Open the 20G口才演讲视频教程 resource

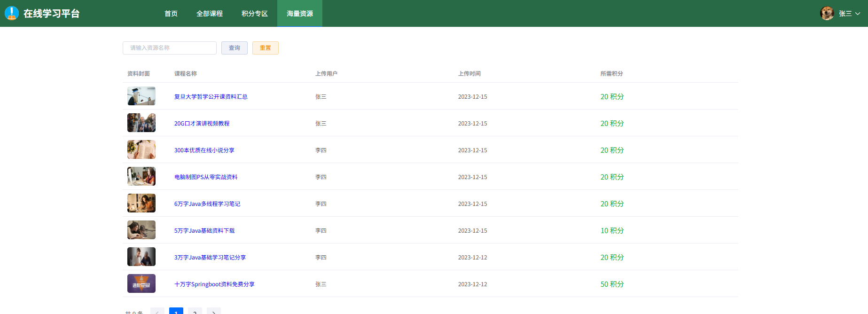click(x=202, y=124)
